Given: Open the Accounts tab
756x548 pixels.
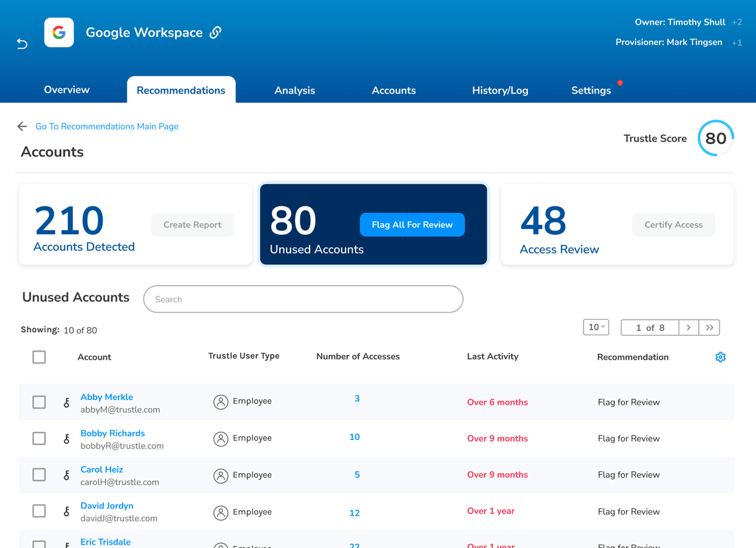Looking at the screenshot, I should click(393, 90).
